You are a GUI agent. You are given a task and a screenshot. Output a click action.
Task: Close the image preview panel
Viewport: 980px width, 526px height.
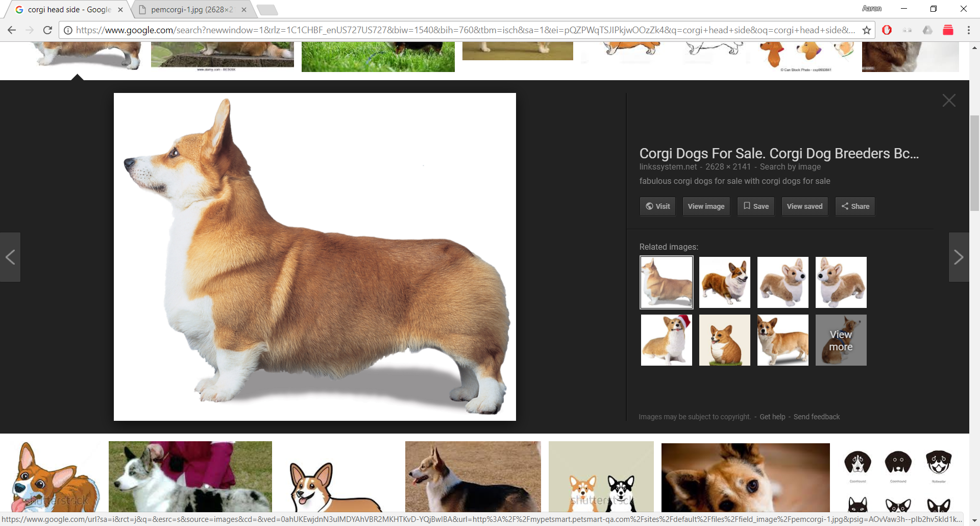click(x=949, y=101)
